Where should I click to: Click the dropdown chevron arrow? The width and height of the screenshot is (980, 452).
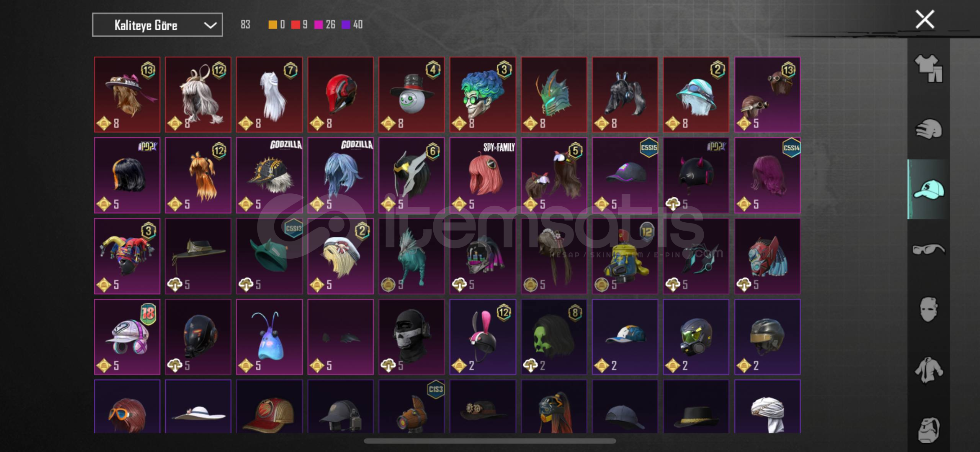pos(210,26)
